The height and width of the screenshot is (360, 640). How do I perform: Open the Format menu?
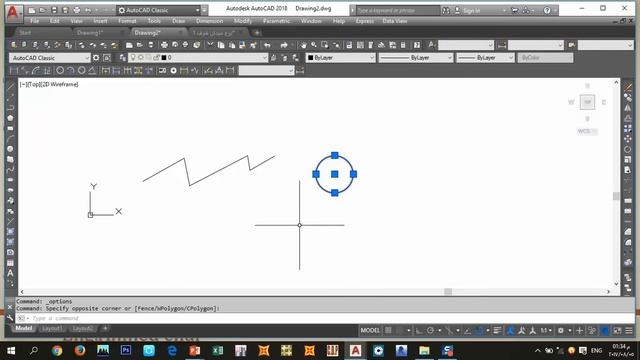click(127, 21)
